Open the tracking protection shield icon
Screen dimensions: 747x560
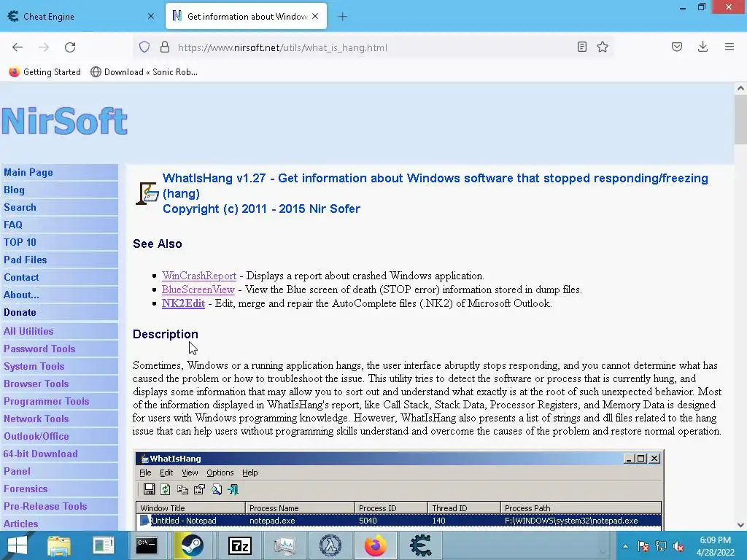click(144, 47)
